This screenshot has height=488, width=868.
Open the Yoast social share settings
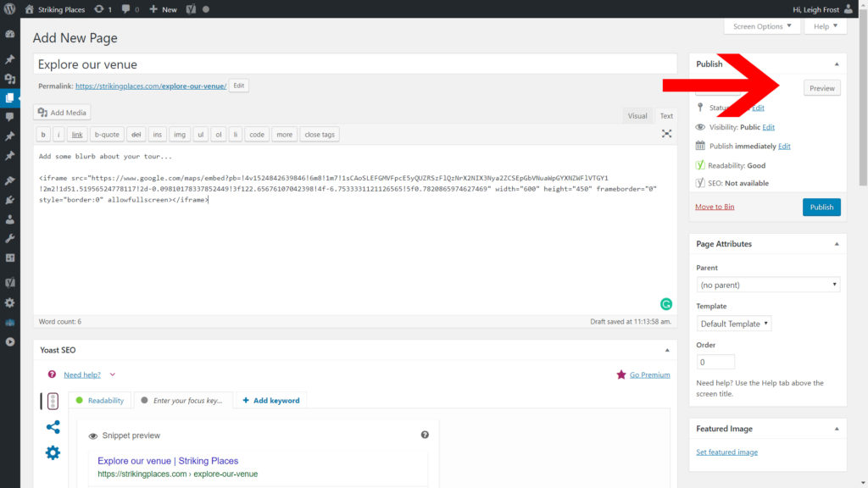[53, 427]
